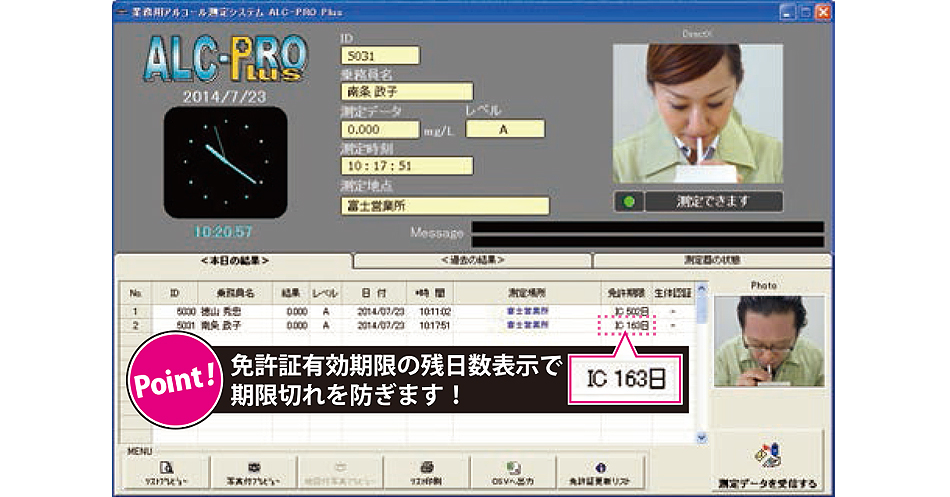Click ID 5031 cell in results table
950x497 pixels.
186,325
